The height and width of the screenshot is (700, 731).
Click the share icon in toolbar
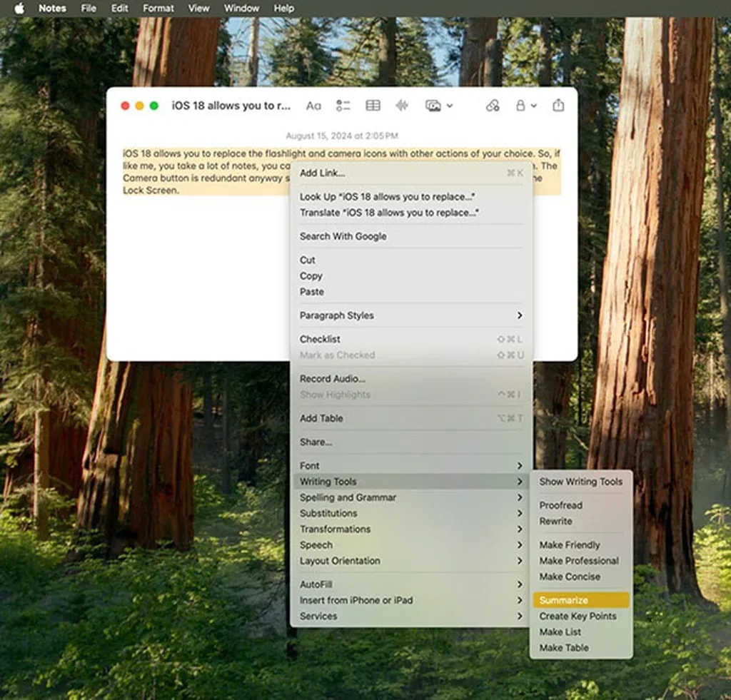click(x=558, y=106)
